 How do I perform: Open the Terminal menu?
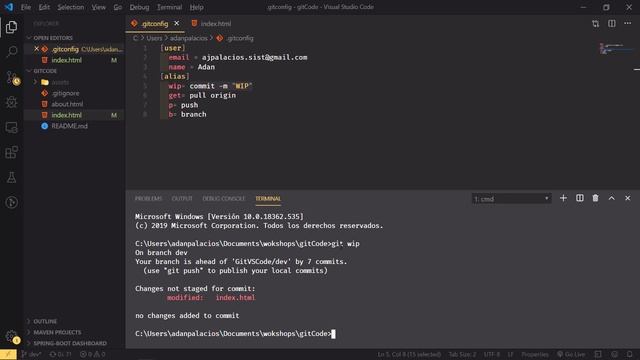click(169, 7)
